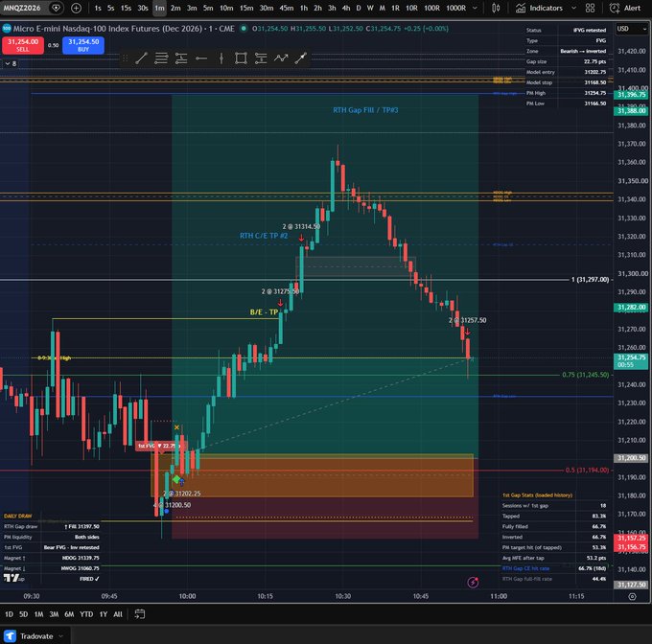Viewport: 652px width, 644px height.
Task: Expand the Tradovate dropdown chevron
Action: click(60, 636)
